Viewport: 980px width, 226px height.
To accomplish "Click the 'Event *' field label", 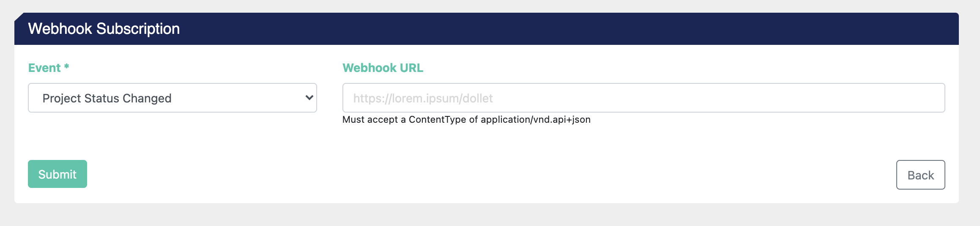I will pyautogui.click(x=44, y=68).
